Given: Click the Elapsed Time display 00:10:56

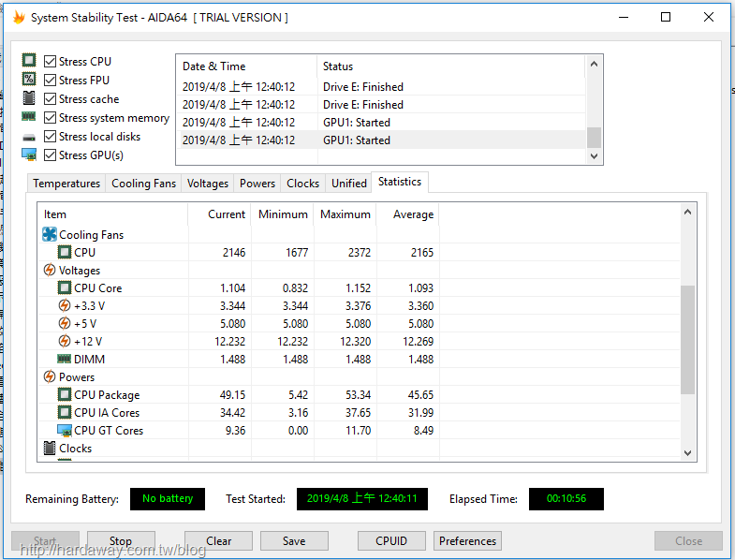Looking at the screenshot, I should point(566,498).
